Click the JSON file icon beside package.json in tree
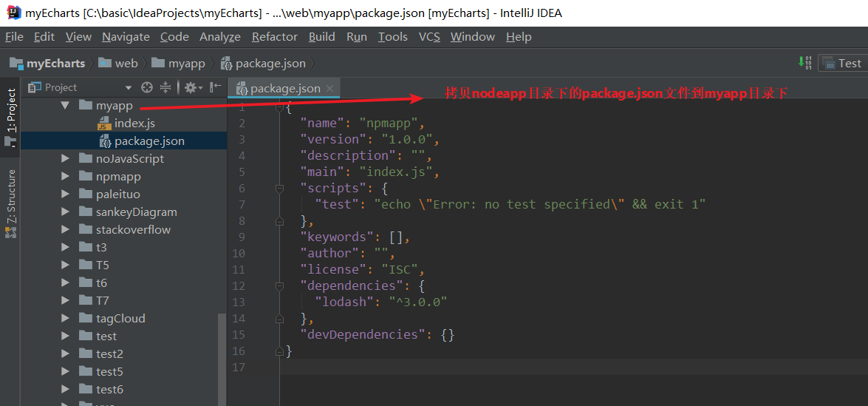Screen dimensions: 868x406 105,141
